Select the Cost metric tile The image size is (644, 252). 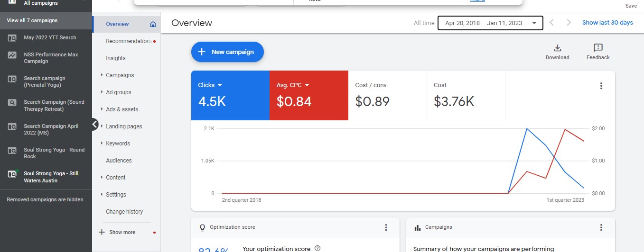[x=466, y=95]
